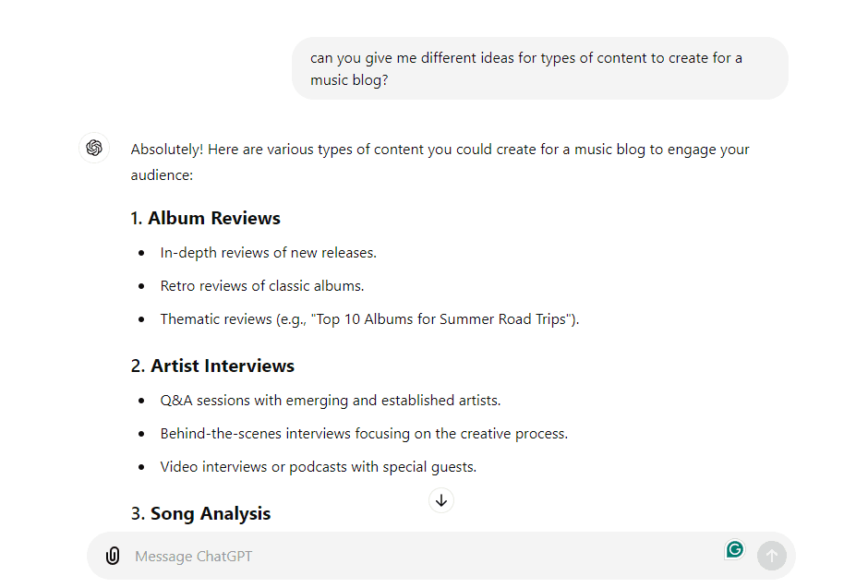Focus the Message ChatGPT input field
Image resolution: width=868 pixels, height=588 pixels.
[x=416, y=557]
